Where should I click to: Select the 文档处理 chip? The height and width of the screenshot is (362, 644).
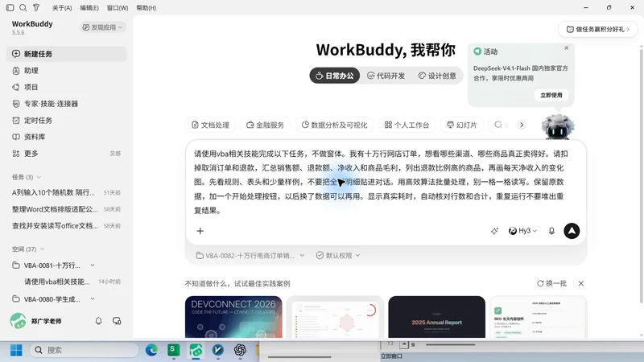coord(211,125)
